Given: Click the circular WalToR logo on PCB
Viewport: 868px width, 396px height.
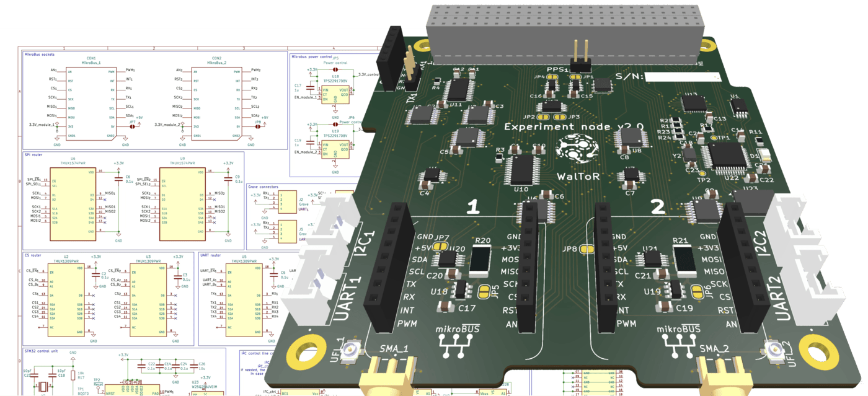Looking at the screenshot, I should (577, 149).
